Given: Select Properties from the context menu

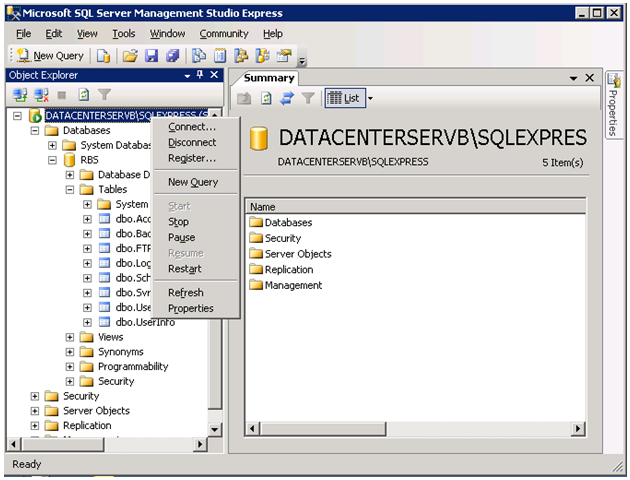Looking at the screenshot, I should pos(190,308).
